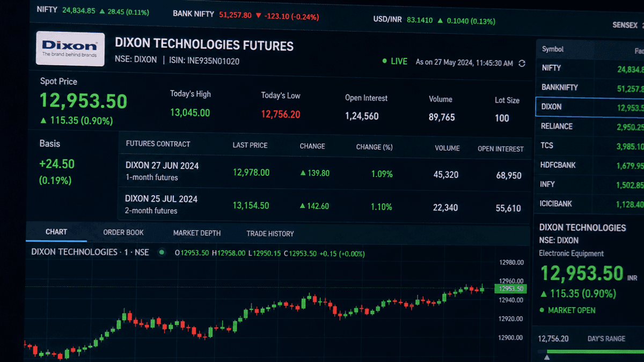The width and height of the screenshot is (644, 362).
Task: Select the highlighted DIXON watchlist row
Action: click(590, 107)
